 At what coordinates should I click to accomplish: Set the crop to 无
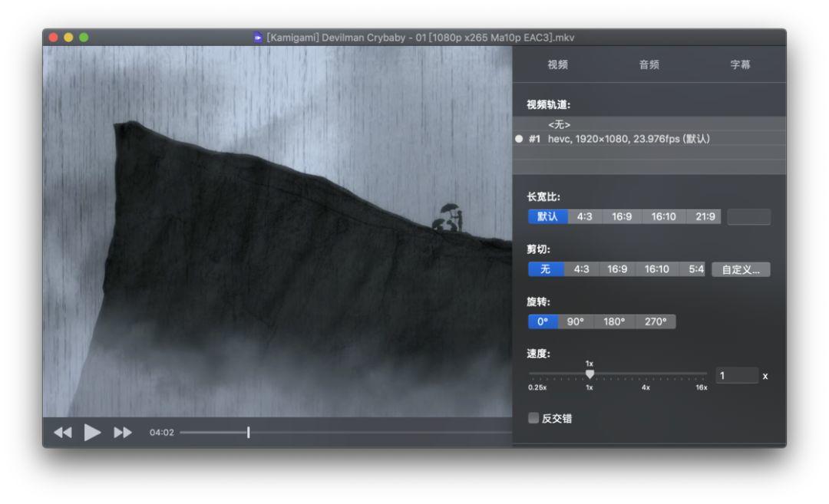coord(546,269)
